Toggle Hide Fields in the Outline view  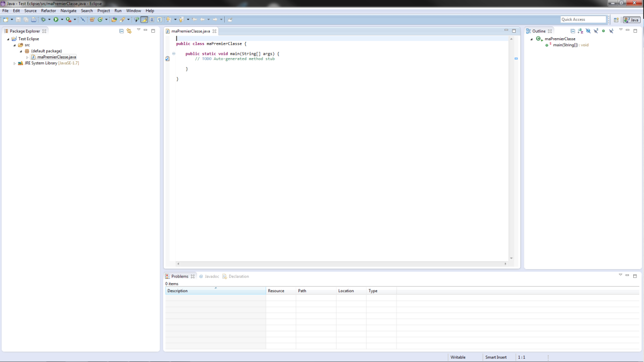[x=588, y=31]
